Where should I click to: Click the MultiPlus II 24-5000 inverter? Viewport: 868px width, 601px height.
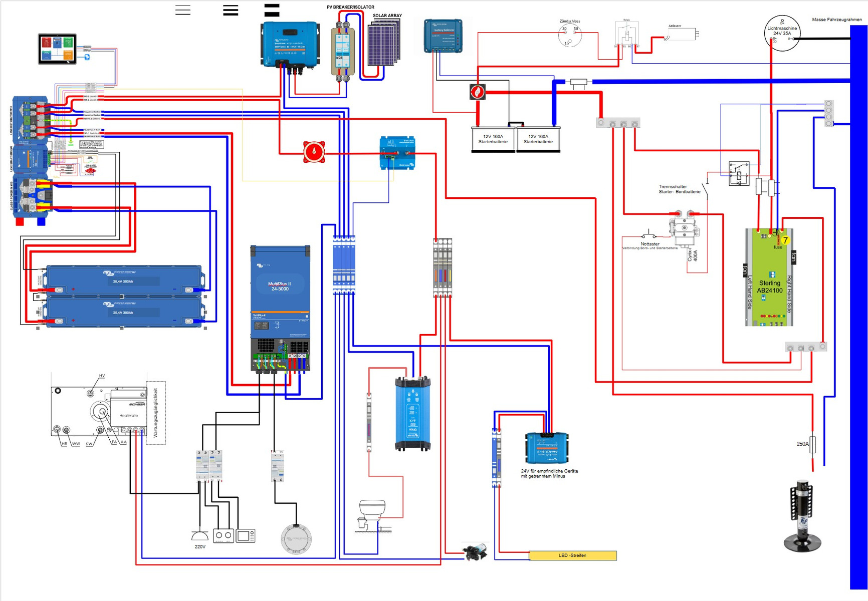click(280, 300)
